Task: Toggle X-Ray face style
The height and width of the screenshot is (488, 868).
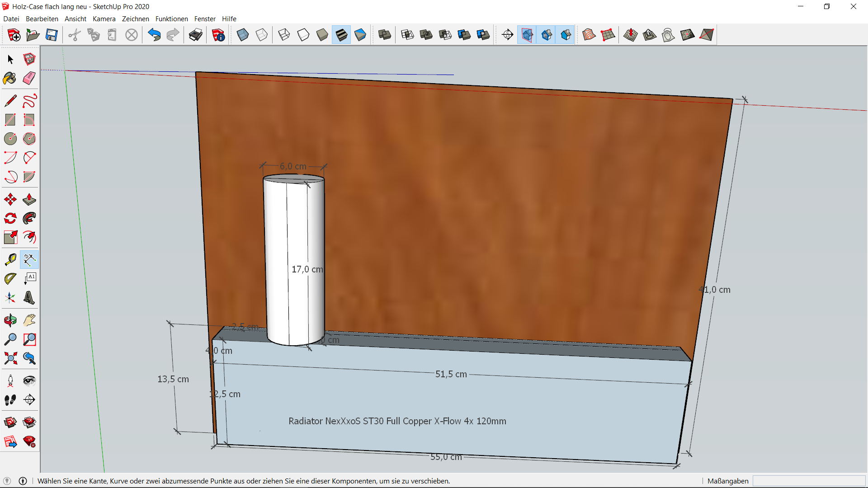Action: (x=243, y=35)
